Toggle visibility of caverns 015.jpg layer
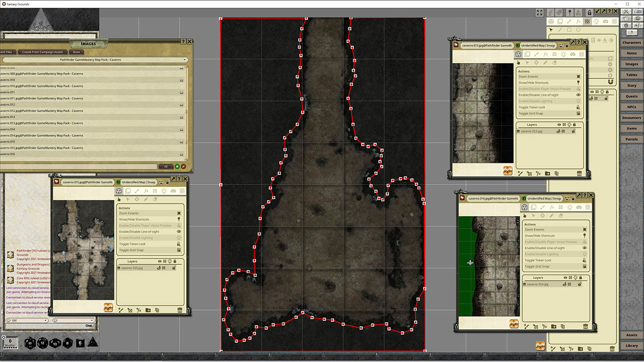 point(160,268)
